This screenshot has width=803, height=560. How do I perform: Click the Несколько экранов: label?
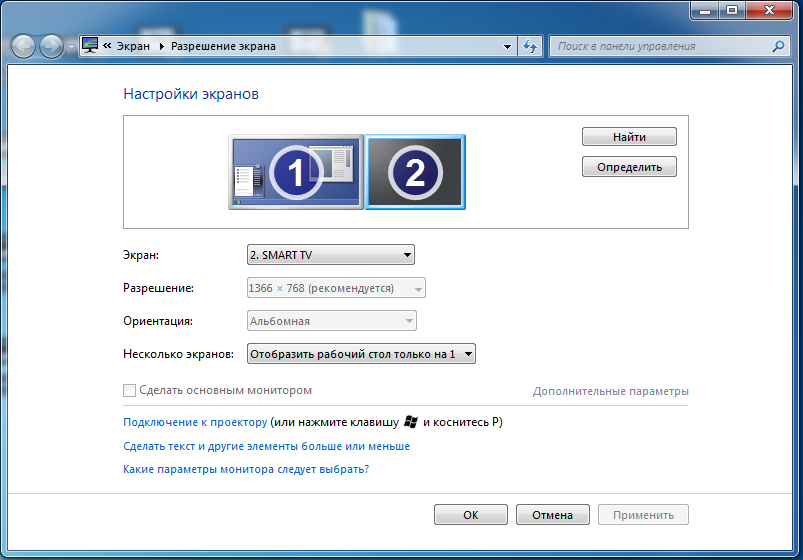[178, 354]
